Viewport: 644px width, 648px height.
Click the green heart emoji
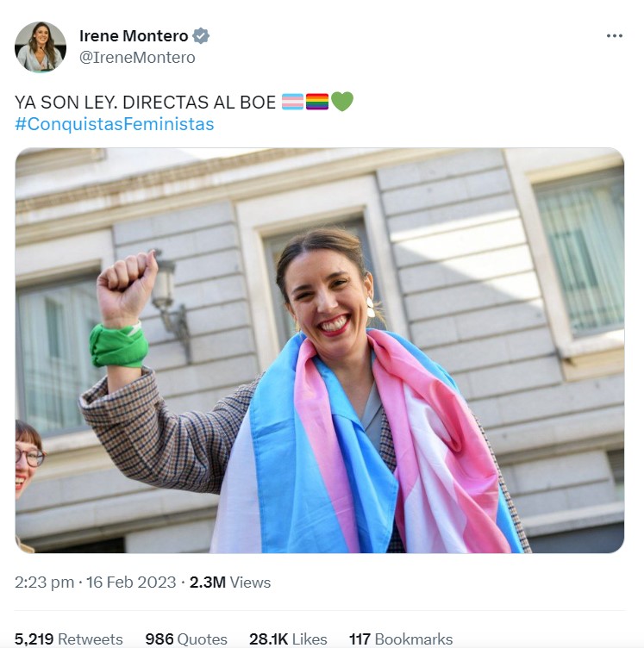coord(342,102)
